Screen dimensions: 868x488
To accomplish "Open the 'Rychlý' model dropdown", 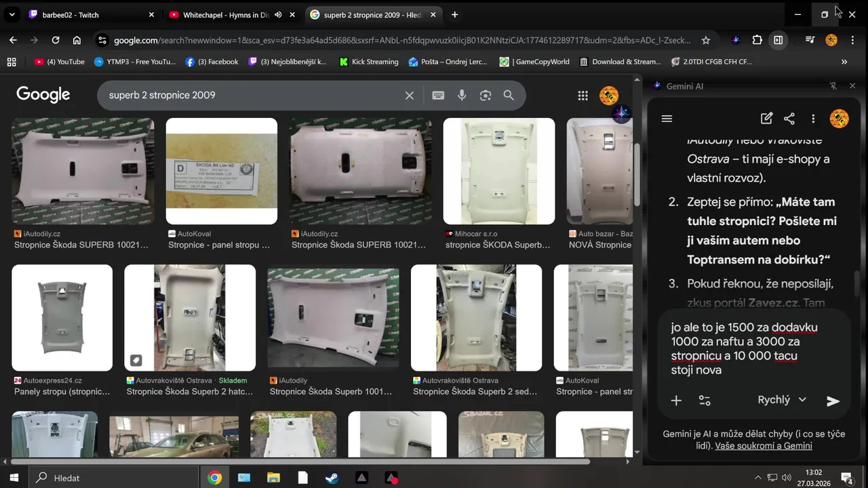I will [782, 400].
